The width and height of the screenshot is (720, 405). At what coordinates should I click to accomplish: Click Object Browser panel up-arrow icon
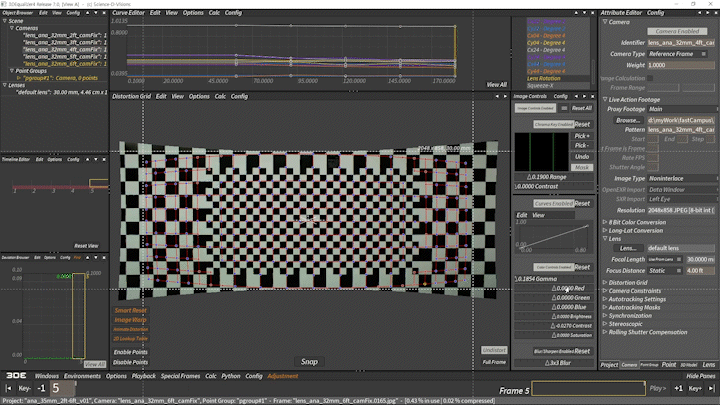87,13
